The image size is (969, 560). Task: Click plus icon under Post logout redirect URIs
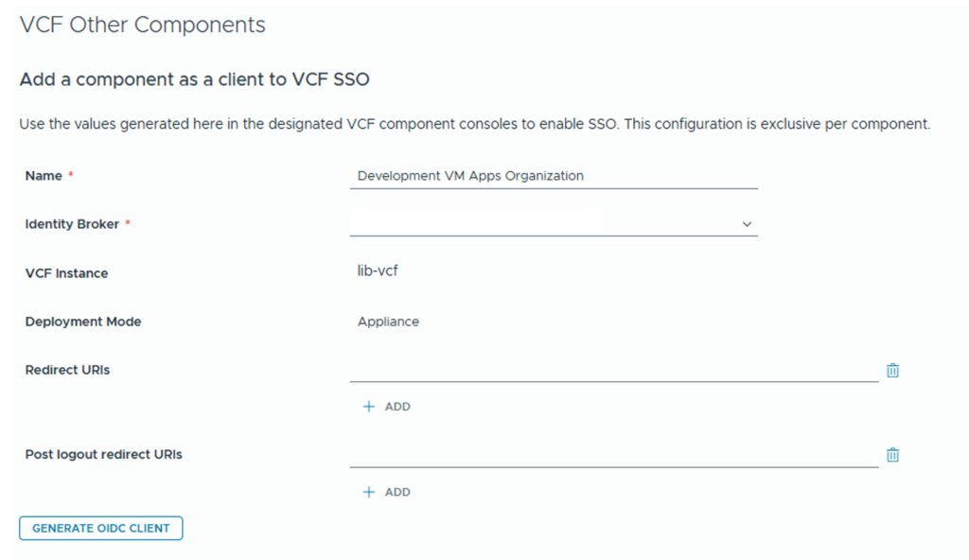pos(369,492)
